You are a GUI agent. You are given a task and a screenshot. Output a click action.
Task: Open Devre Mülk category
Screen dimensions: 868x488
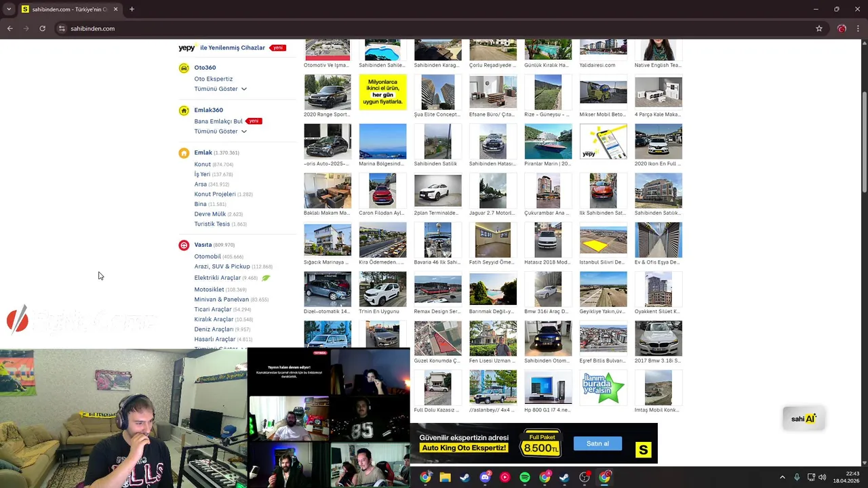coord(210,214)
